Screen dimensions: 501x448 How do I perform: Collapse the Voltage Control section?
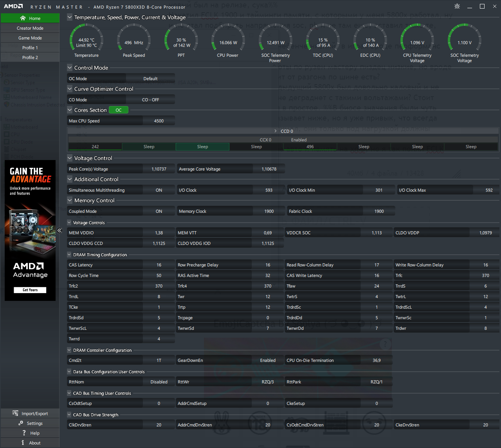pyautogui.click(x=70, y=158)
